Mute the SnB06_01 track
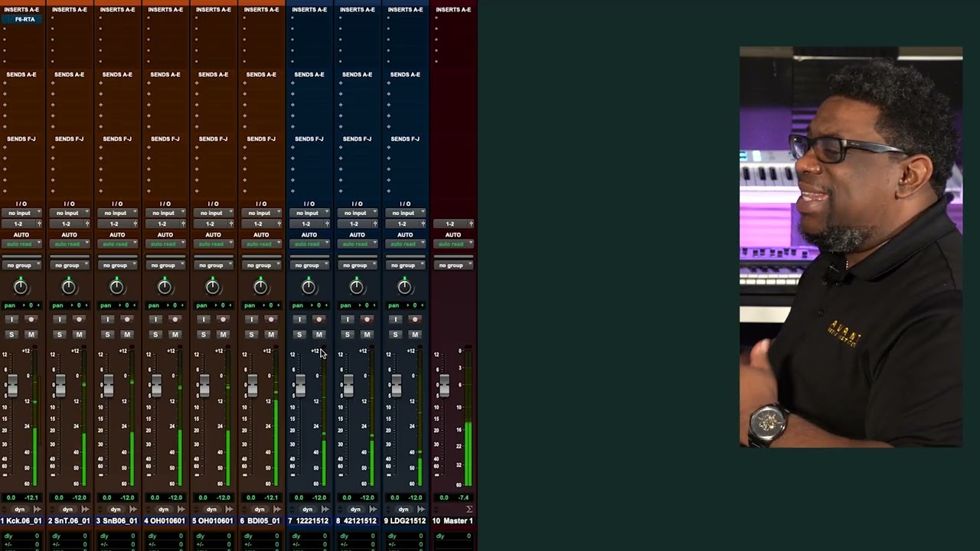The image size is (980, 551). click(x=127, y=334)
